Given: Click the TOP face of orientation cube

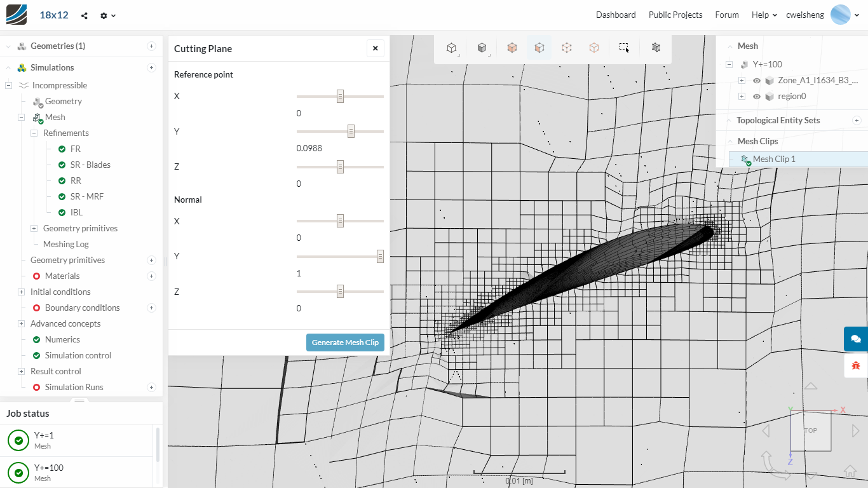Looking at the screenshot, I should [x=810, y=430].
